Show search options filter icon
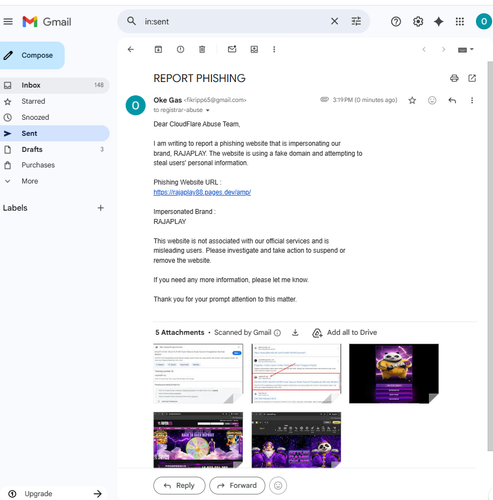The height and width of the screenshot is (500, 493). tap(356, 21)
